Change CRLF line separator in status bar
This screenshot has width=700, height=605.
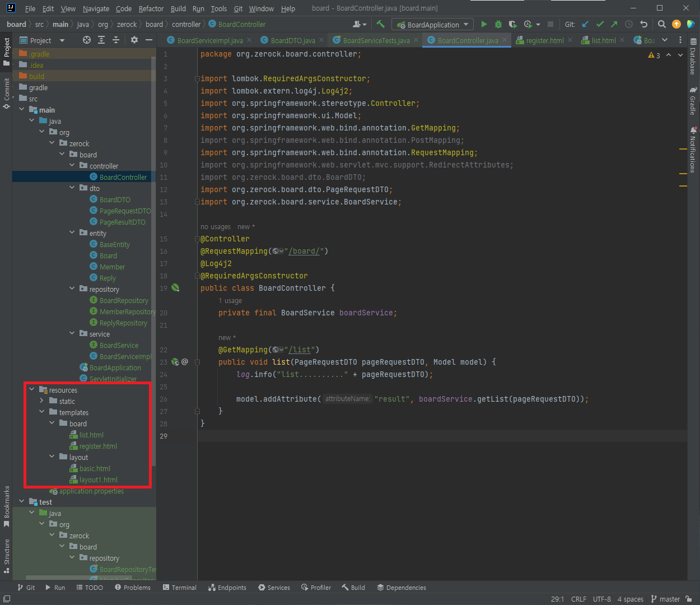point(578,599)
